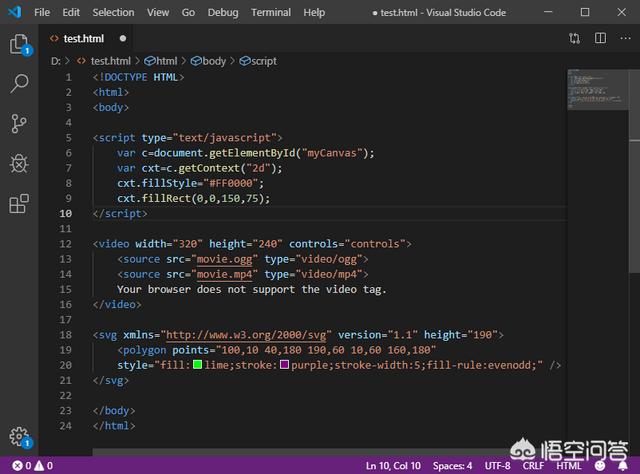Viewport: 640px width, 474px height.
Task: Click the VS Code logo icon
Action: tap(15, 12)
